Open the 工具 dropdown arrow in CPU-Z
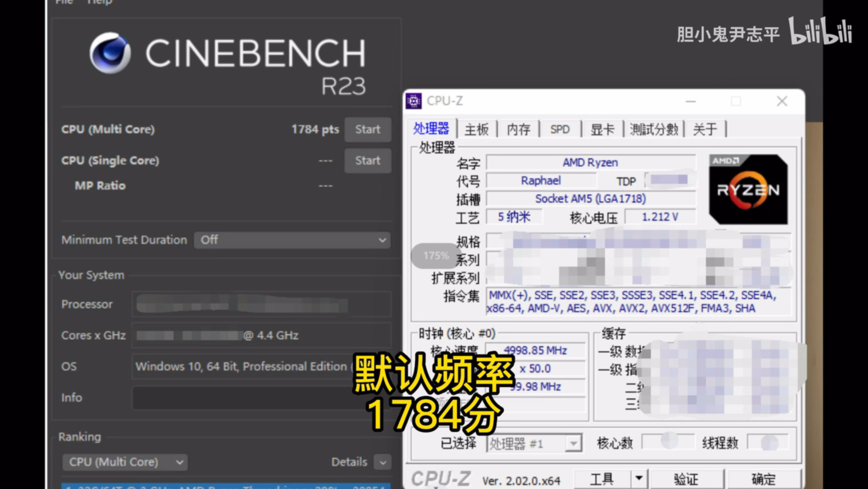The image size is (868, 489). [639, 479]
